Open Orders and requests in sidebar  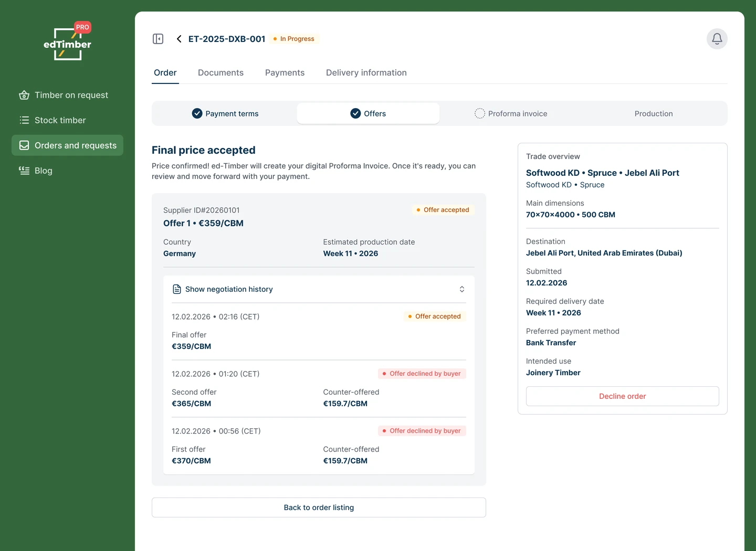click(x=67, y=145)
